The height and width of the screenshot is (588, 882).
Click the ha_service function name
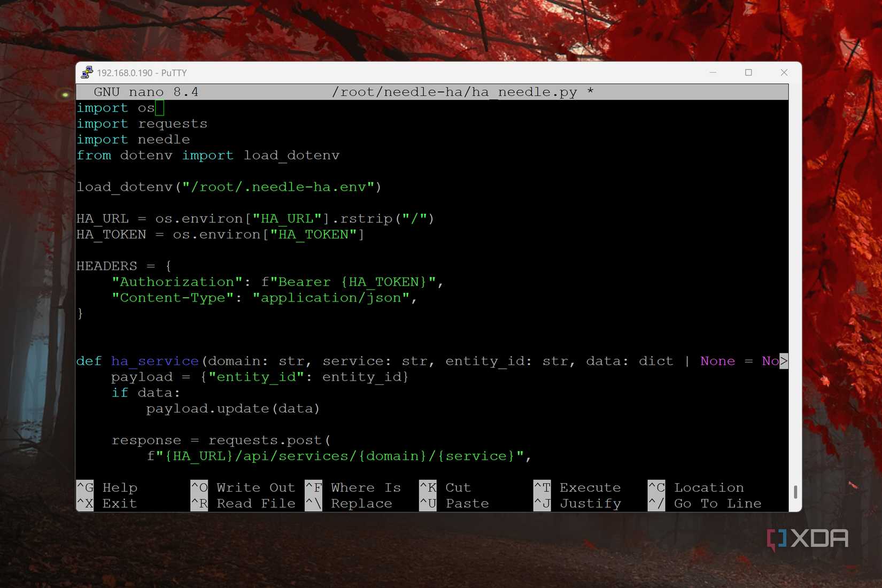coord(155,361)
